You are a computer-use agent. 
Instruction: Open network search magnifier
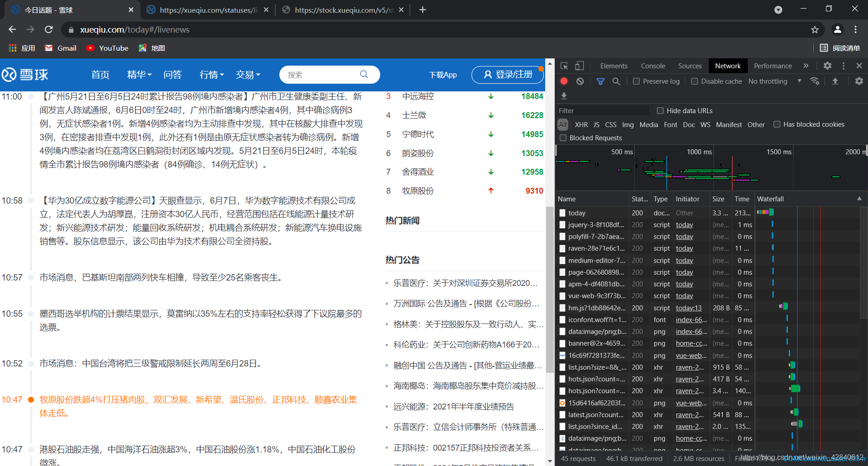[x=616, y=81]
